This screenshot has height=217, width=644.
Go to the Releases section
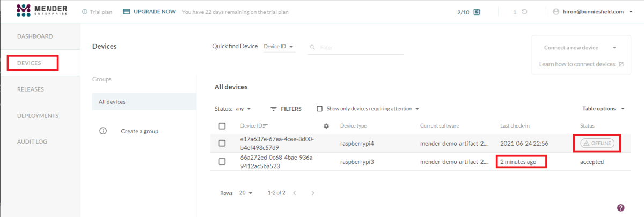[x=31, y=89]
